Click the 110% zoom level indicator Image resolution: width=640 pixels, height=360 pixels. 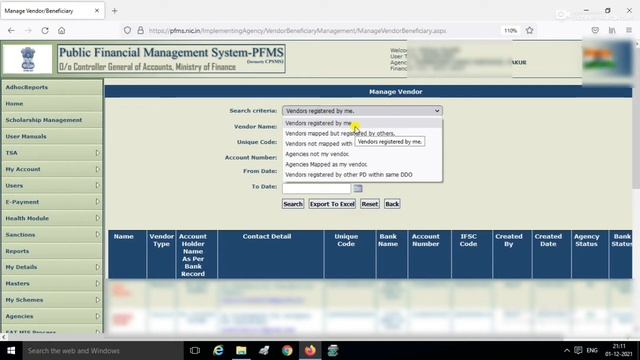510,31
